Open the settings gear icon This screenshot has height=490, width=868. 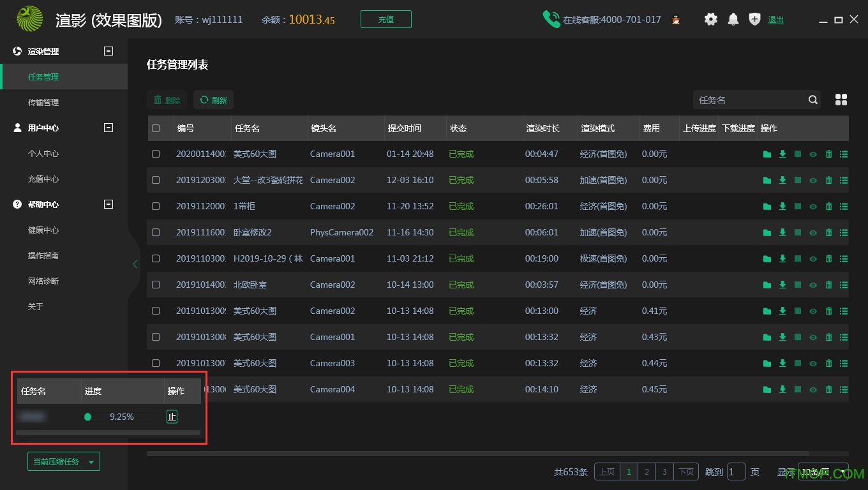[711, 20]
